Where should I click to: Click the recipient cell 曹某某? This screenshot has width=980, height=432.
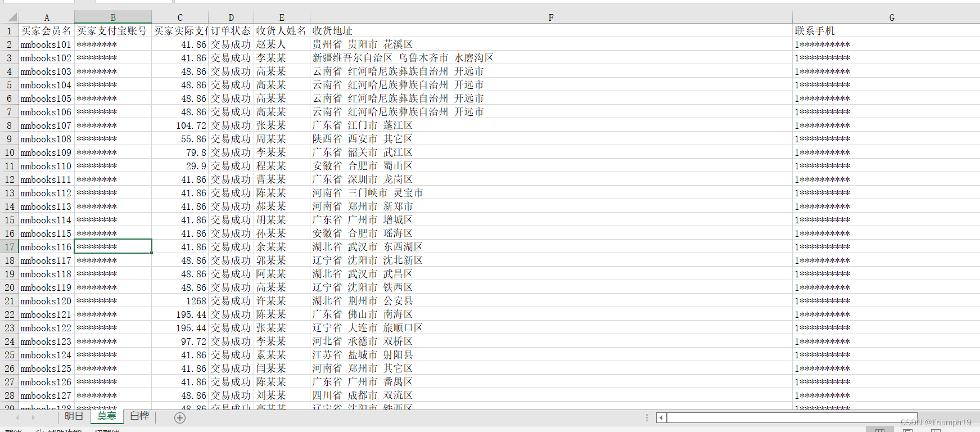click(x=282, y=179)
